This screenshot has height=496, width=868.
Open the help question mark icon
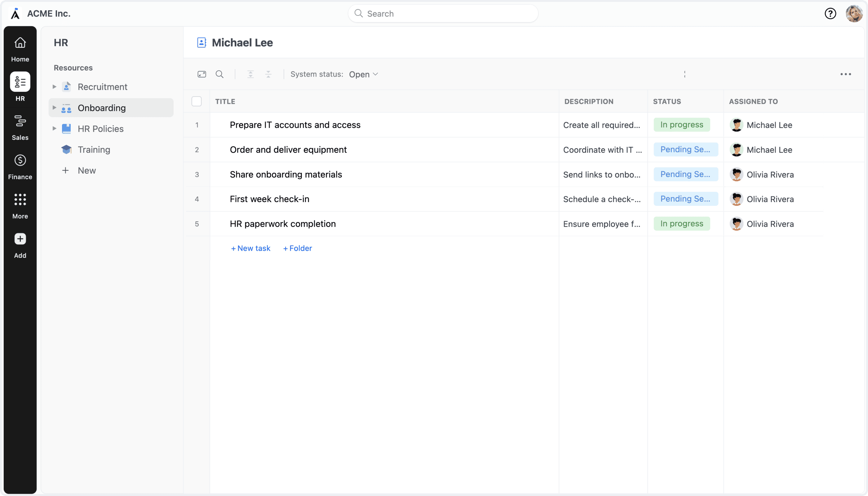pos(830,14)
